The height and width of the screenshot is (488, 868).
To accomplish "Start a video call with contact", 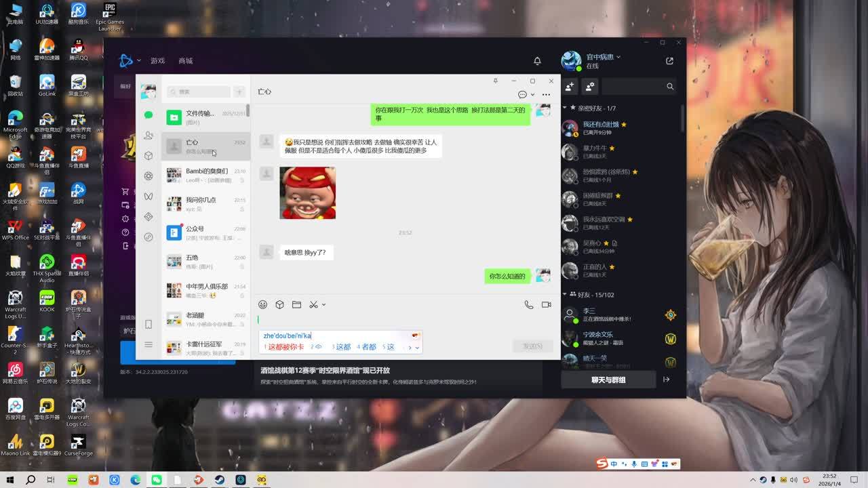I will pos(546,305).
